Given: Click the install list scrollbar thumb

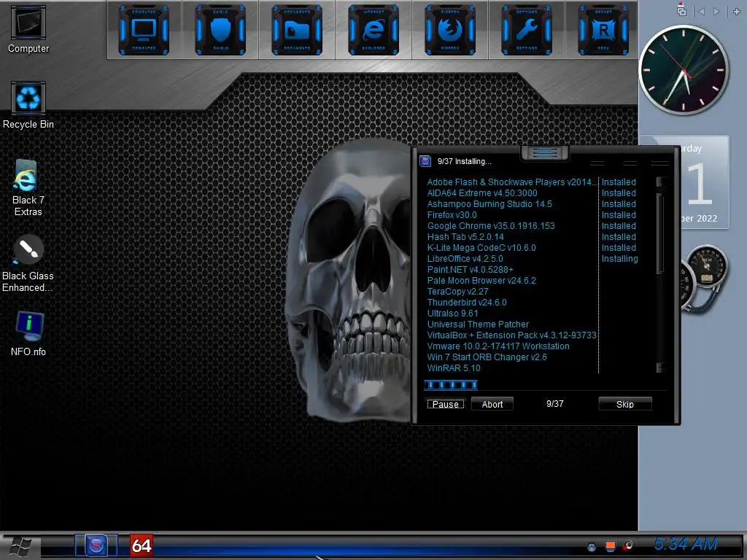Looking at the screenshot, I should [x=659, y=233].
